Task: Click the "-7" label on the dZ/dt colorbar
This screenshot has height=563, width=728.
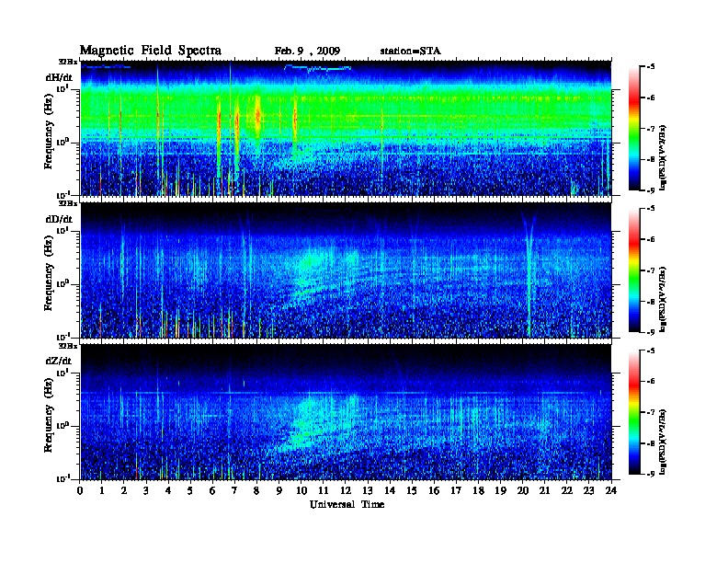Action: pyautogui.click(x=651, y=412)
